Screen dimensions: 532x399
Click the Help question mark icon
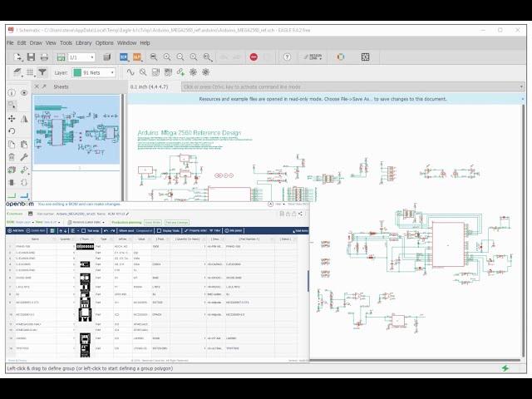coord(287,57)
